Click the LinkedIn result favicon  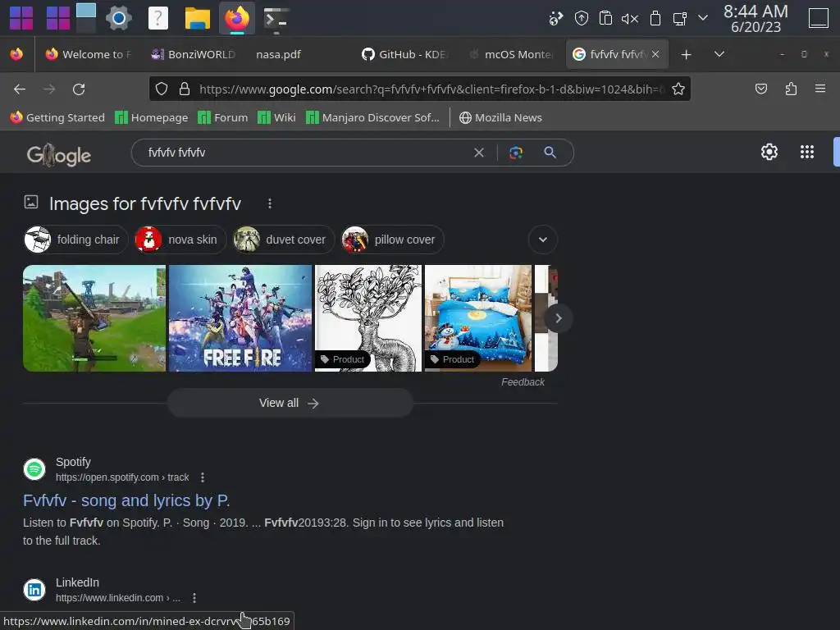click(34, 590)
